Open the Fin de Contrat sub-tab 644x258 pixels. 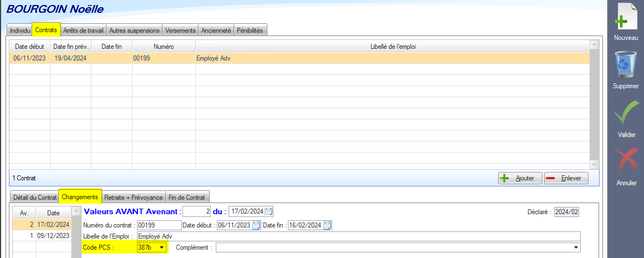(x=187, y=197)
